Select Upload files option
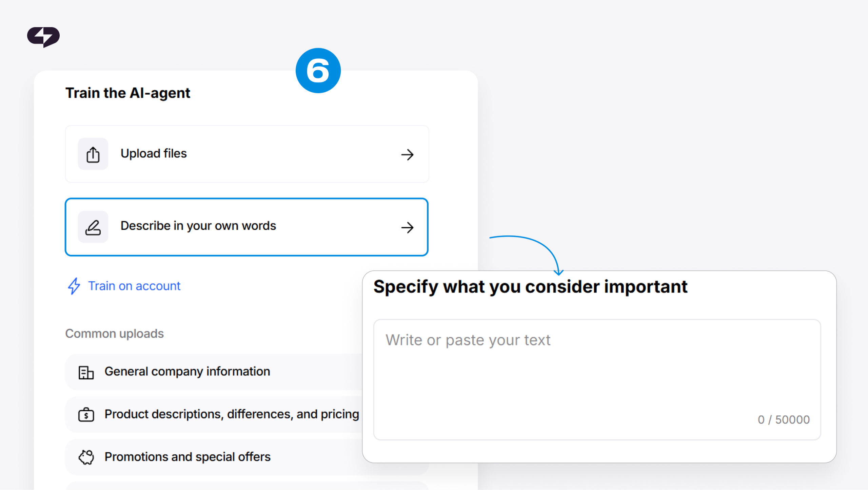The height and width of the screenshot is (490, 868). click(x=247, y=154)
